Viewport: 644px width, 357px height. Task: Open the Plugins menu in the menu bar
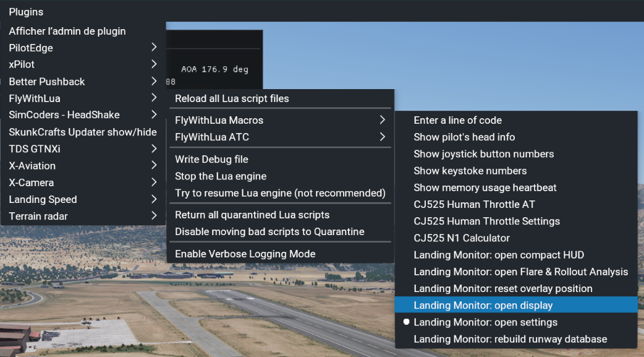pos(26,12)
